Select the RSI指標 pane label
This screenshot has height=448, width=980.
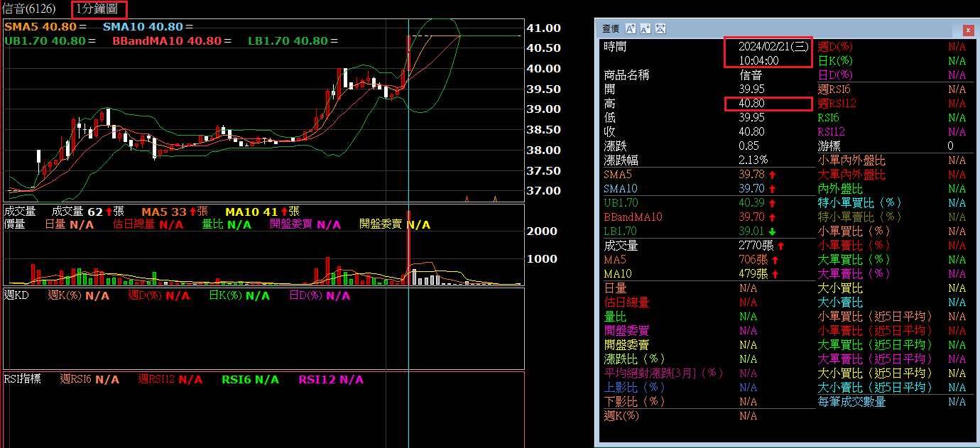(x=22, y=380)
